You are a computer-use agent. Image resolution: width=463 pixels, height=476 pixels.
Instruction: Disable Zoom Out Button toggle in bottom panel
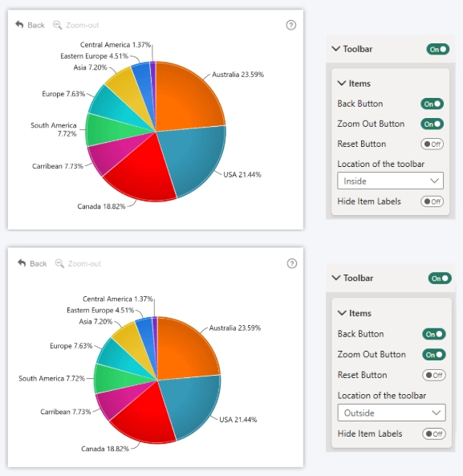434,355
